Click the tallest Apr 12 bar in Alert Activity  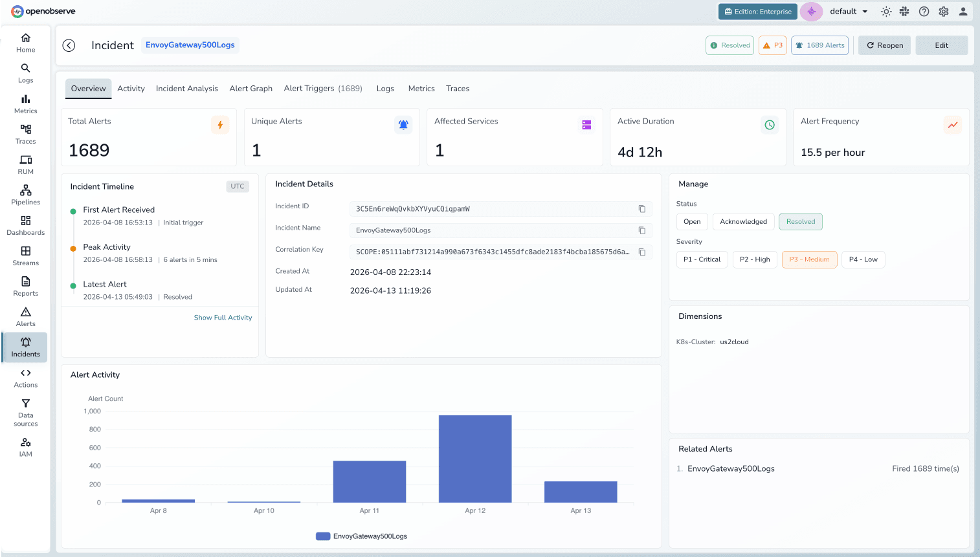point(475,457)
